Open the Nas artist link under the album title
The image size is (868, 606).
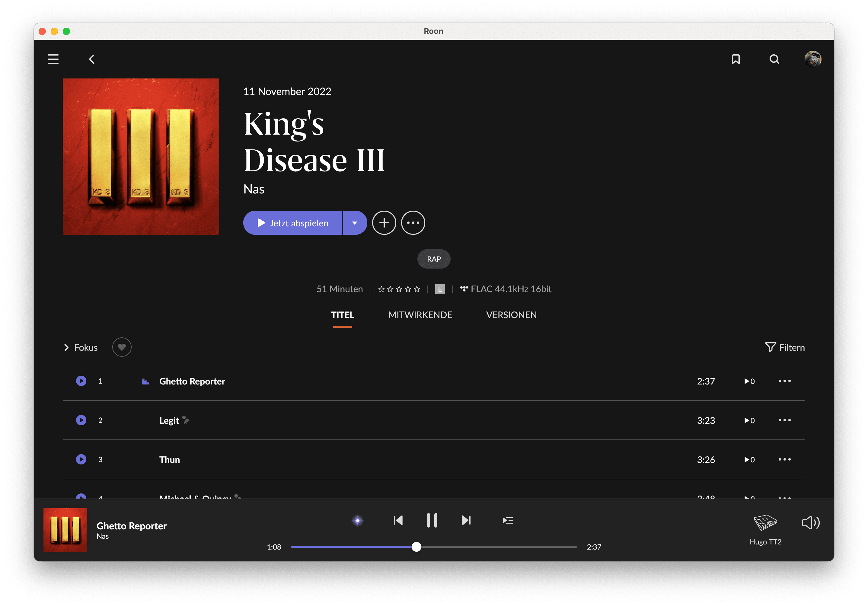tap(254, 189)
